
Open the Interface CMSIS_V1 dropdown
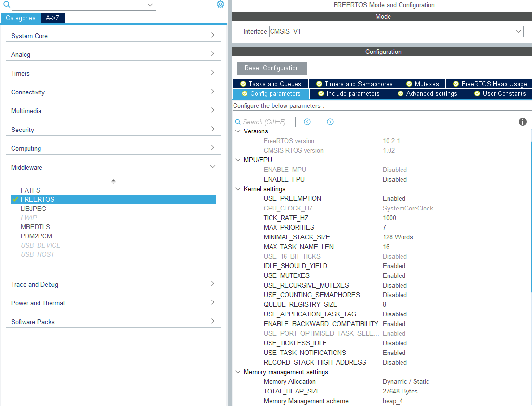point(396,32)
